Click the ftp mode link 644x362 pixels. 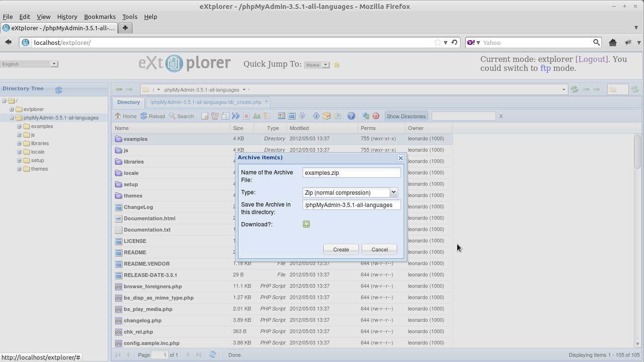(545, 68)
